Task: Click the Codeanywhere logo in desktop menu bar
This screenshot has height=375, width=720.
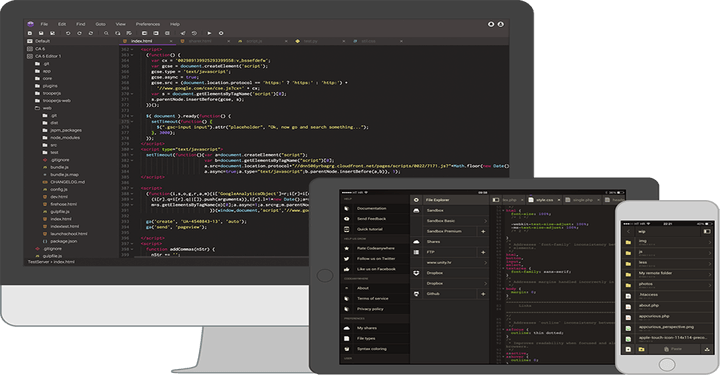Action: point(30,24)
